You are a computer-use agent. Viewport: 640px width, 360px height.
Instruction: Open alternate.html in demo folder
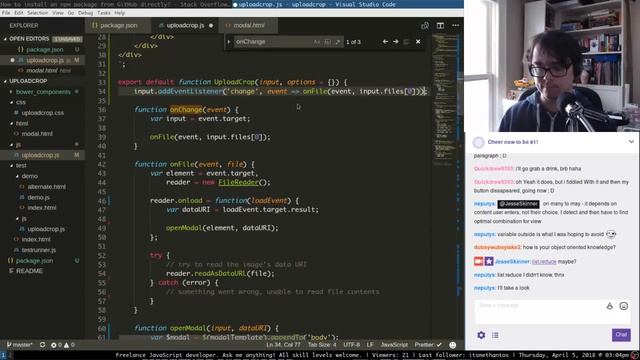pyautogui.click(x=46, y=187)
